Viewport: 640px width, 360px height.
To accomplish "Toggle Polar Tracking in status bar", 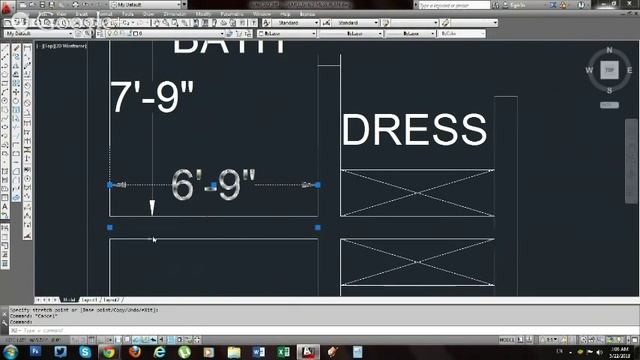I will (x=109, y=340).
